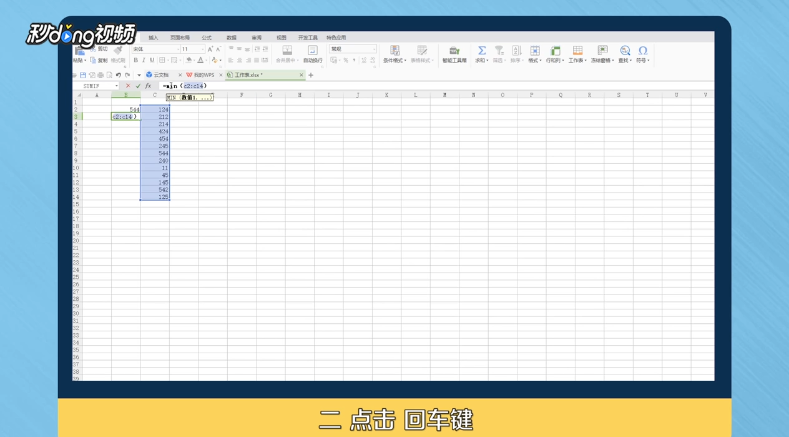Click the Paste icon
789x437 pixels.
pyautogui.click(x=80, y=51)
